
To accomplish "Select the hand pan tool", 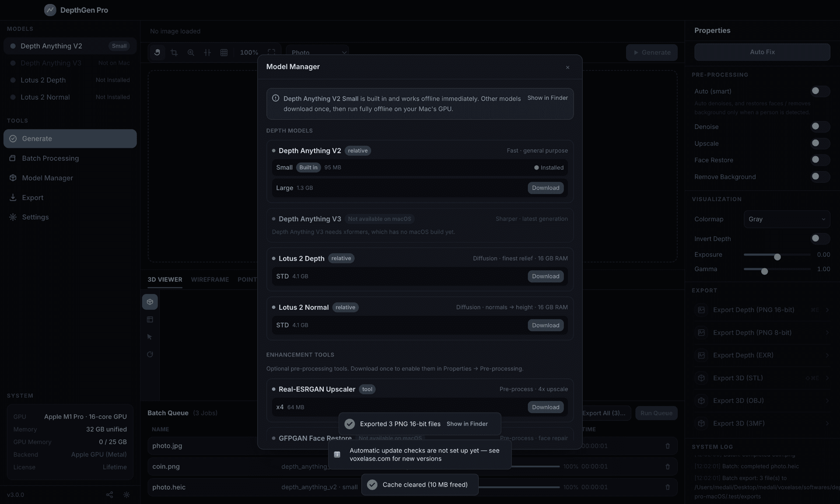I will coord(157,52).
